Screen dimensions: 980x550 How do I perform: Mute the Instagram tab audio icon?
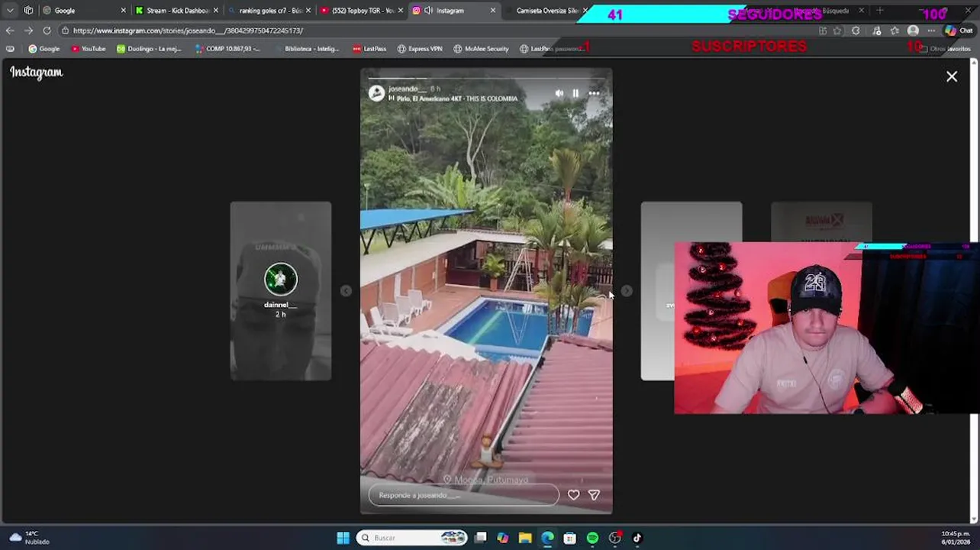[x=429, y=11]
